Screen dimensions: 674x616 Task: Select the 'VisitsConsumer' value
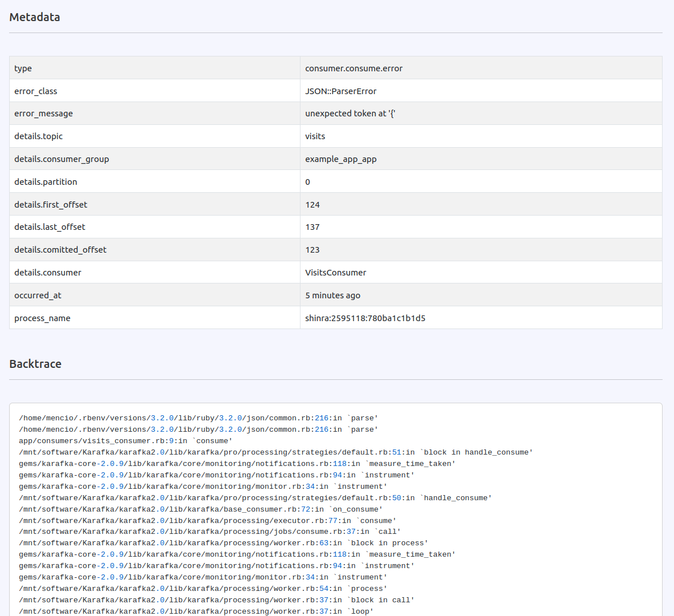[336, 273]
